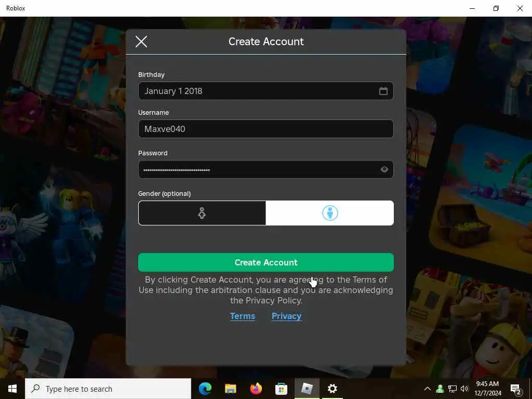Click the taskbar search box
532x399 pixels.
point(108,389)
